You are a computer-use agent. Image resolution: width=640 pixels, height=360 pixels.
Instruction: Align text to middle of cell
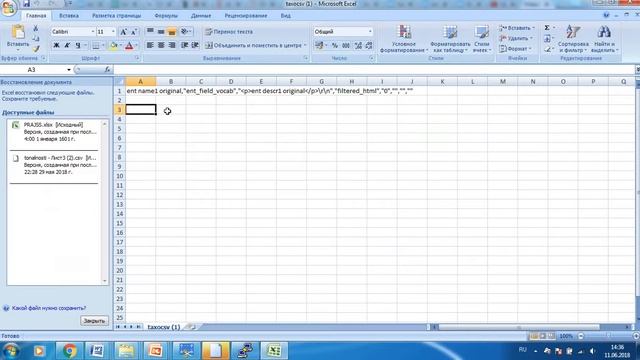click(x=161, y=31)
